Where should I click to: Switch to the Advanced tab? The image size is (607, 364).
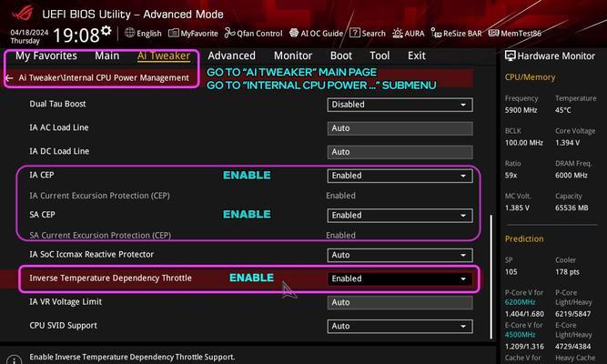click(231, 56)
